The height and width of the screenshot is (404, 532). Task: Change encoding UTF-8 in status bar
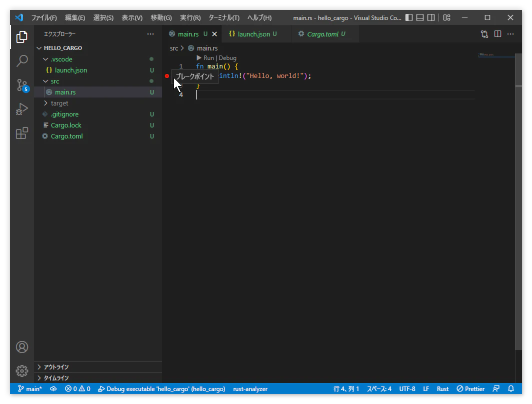407,388
